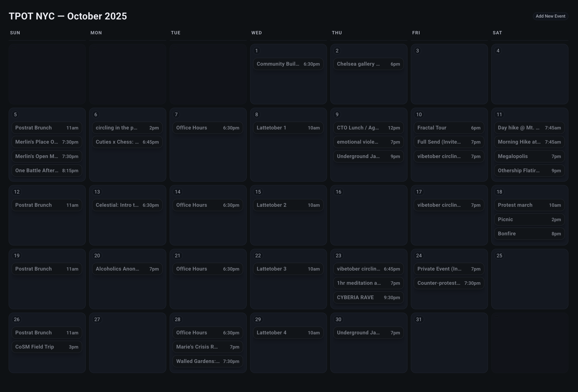Screen dimensions: 578x392
Task: Open the CYBERIA RAVE event
Action: click(x=368, y=297)
